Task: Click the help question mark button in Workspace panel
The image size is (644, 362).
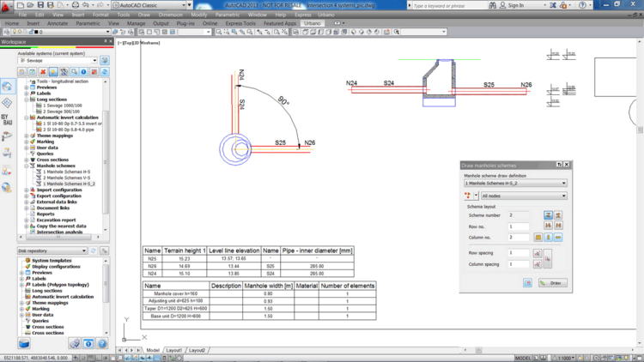Action: (102, 344)
